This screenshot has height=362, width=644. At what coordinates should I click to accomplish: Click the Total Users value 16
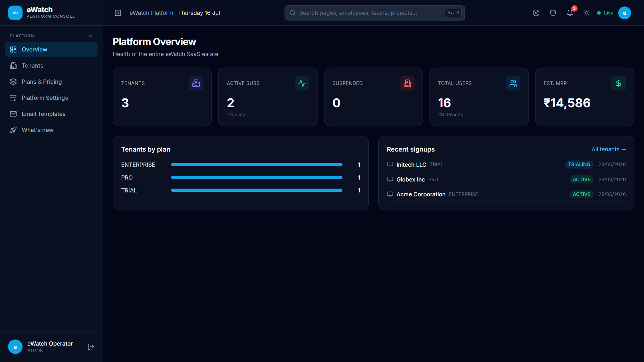click(x=444, y=103)
